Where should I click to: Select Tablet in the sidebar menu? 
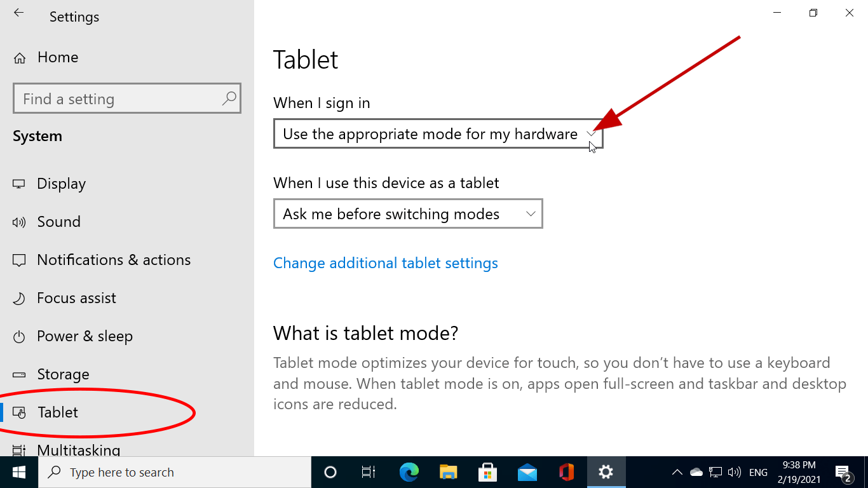tap(58, 412)
